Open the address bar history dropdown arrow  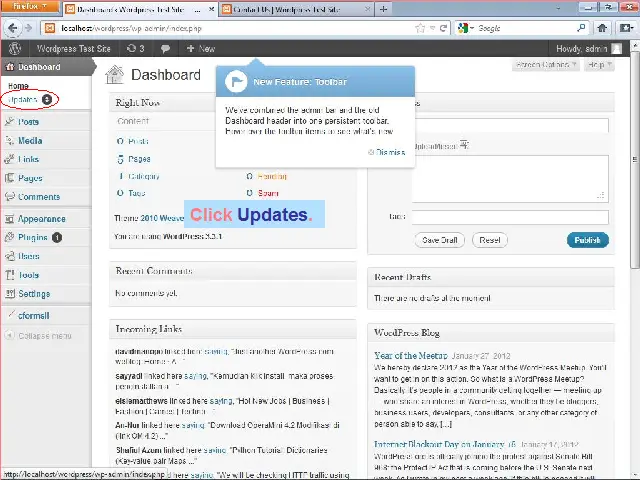pyautogui.click(x=433, y=28)
